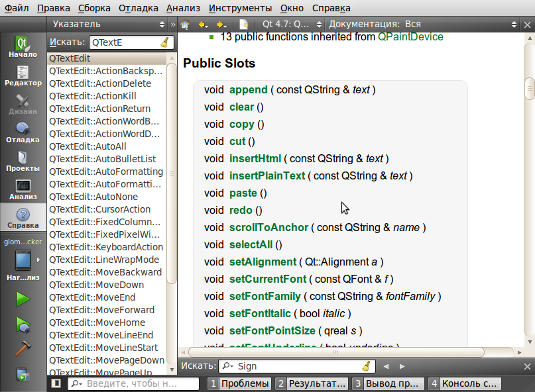Open the Указатель view dropdown
This screenshot has width=535, height=392.
click(x=106, y=24)
